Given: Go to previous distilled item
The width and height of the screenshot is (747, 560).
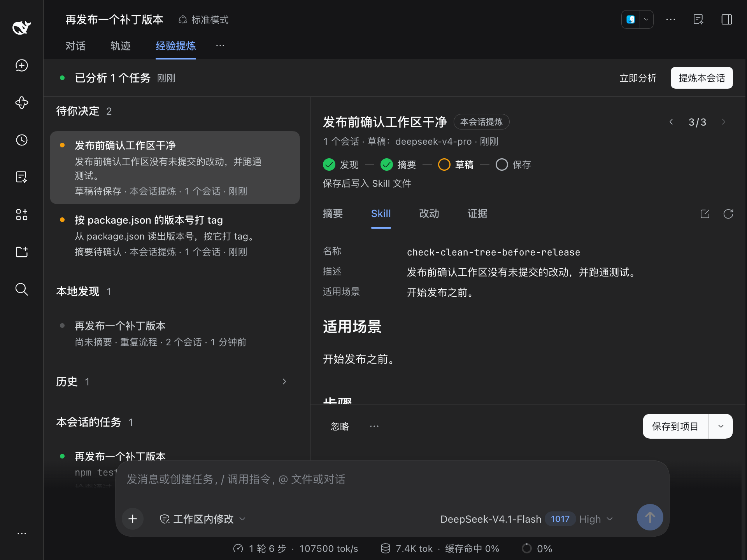Looking at the screenshot, I should pos(671,122).
